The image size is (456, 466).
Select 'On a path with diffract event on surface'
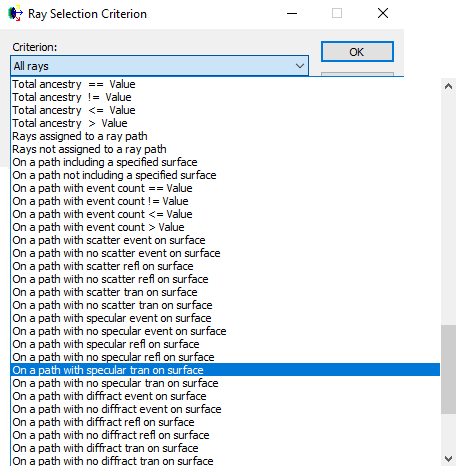point(226,396)
